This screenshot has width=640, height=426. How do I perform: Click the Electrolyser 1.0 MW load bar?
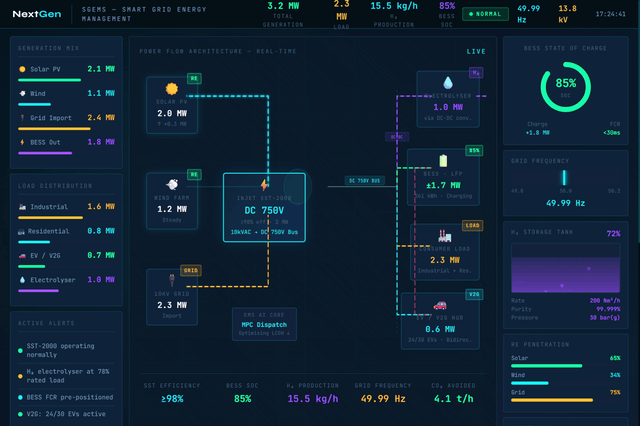point(38,291)
